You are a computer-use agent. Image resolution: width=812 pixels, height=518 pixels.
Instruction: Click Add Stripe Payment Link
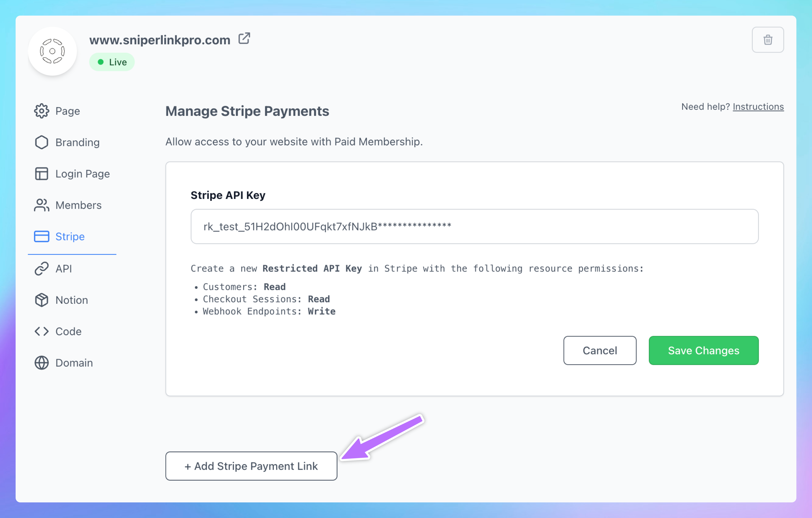251,466
